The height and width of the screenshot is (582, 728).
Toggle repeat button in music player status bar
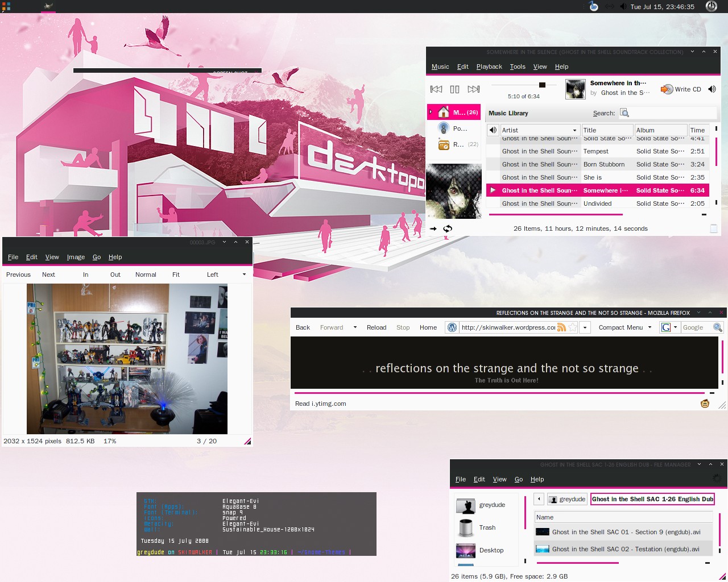pyautogui.click(x=448, y=228)
